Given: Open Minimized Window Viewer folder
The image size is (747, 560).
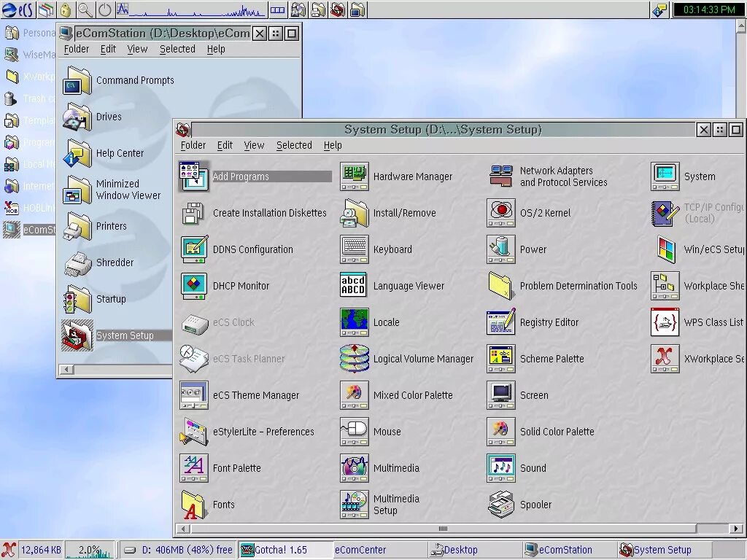Looking at the screenshot, I should tap(77, 190).
